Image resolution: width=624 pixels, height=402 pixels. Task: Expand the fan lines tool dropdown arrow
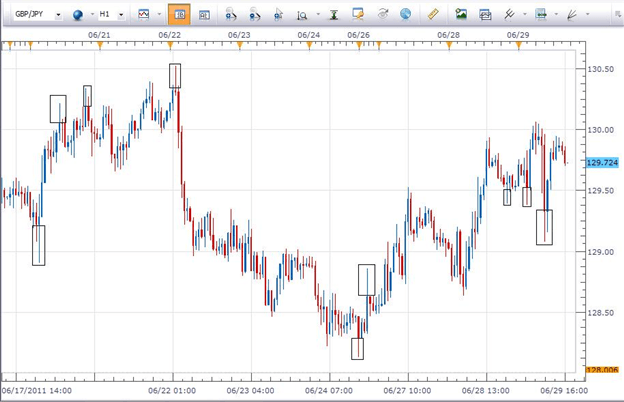(x=588, y=14)
